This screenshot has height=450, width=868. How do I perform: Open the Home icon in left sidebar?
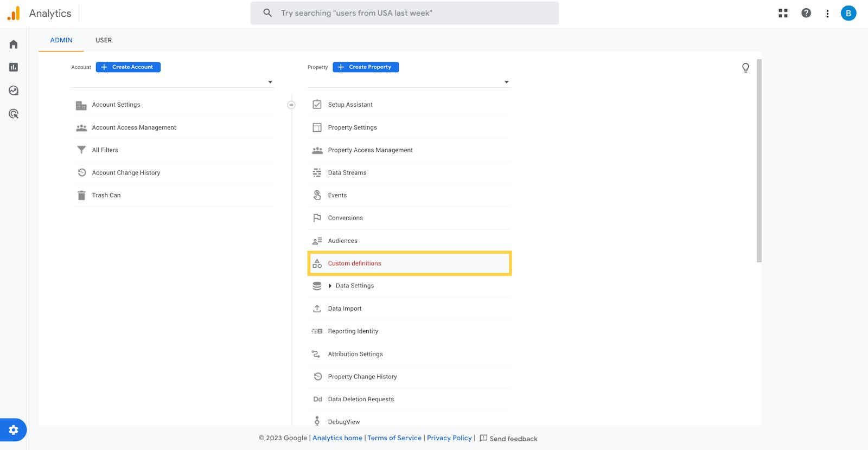pyautogui.click(x=14, y=44)
